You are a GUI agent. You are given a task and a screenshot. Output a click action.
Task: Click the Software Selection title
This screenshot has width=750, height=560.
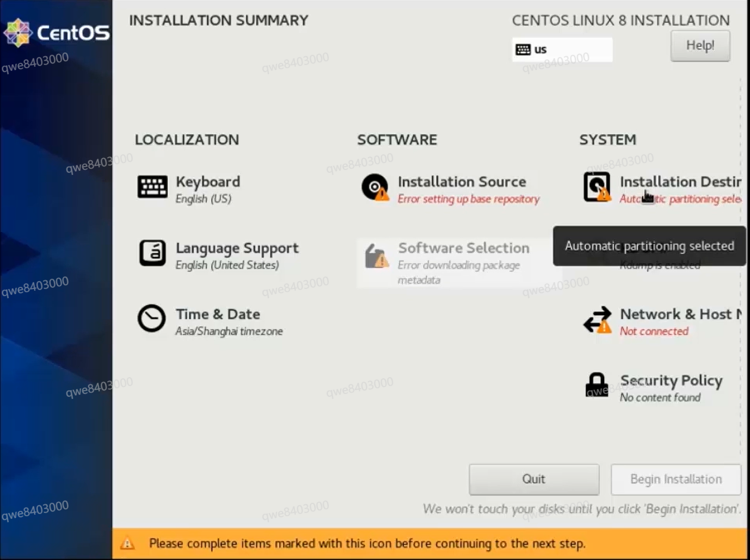pos(464,248)
